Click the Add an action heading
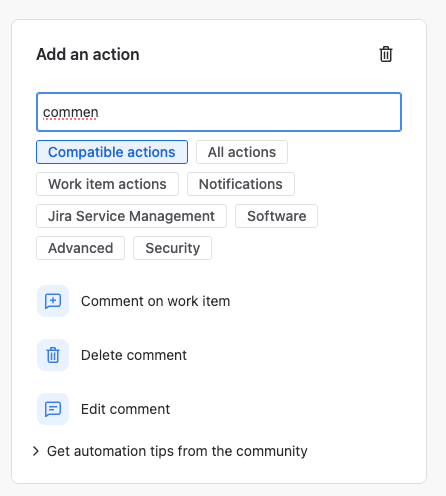 [x=88, y=54]
